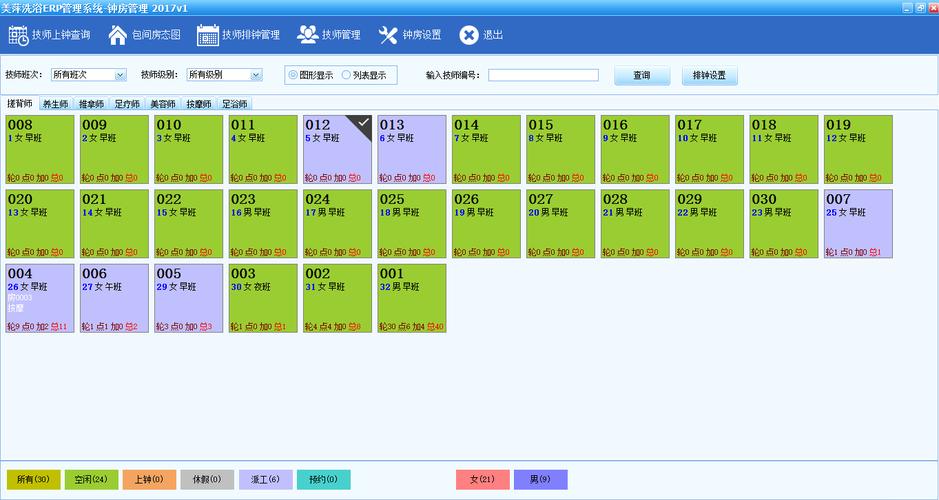Open 钟房设置 wrench tools icon
939x500 pixels.
tap(388, 36)
